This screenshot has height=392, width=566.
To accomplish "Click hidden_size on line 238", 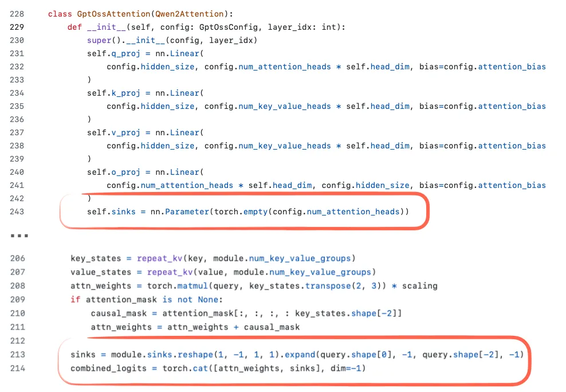I will [167, 146].
